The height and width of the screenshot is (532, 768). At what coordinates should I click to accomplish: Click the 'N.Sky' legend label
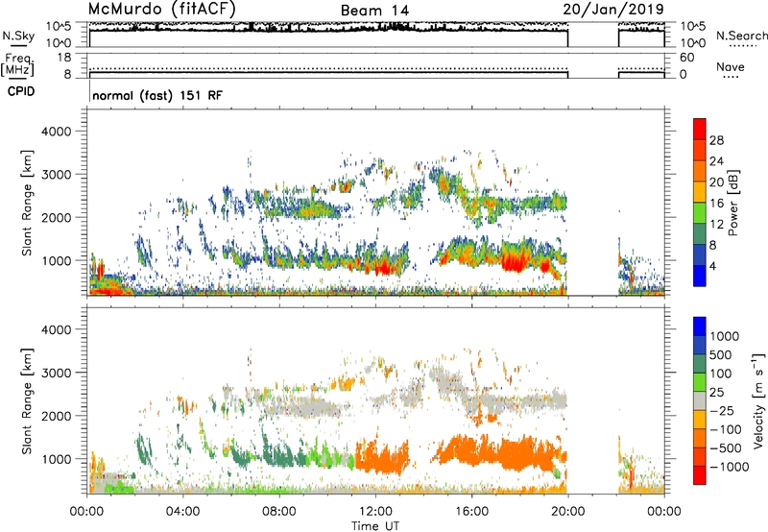pos(18,36)
